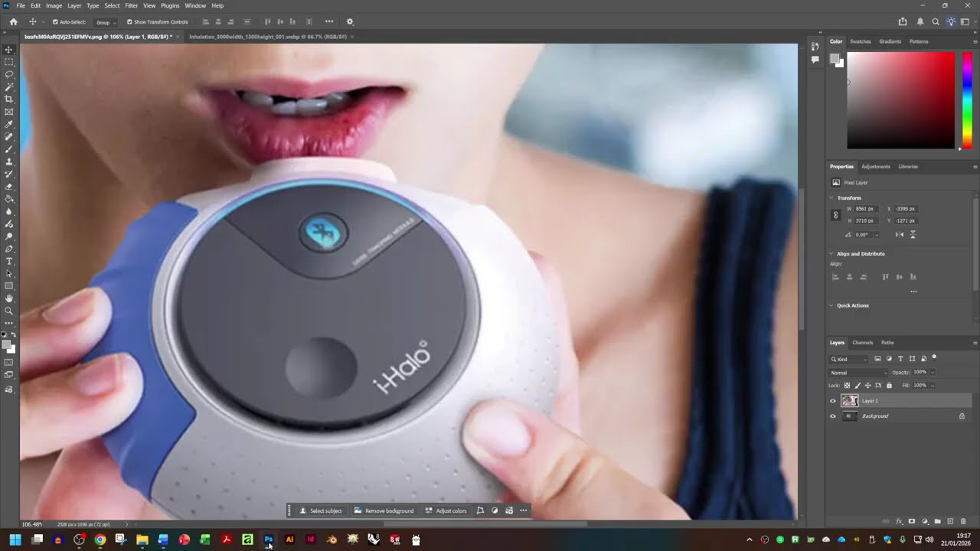Collapse the Align and Distribute section

(x=832, y=254)
